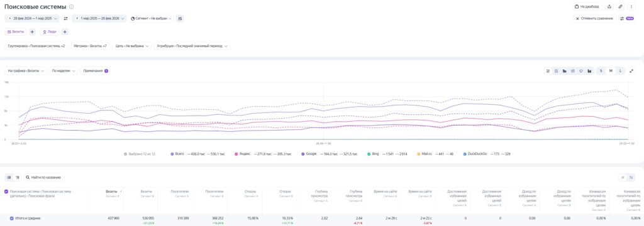644x226 pixels.
Task: Select the fourth chart type icon
Action: point(573,71)
